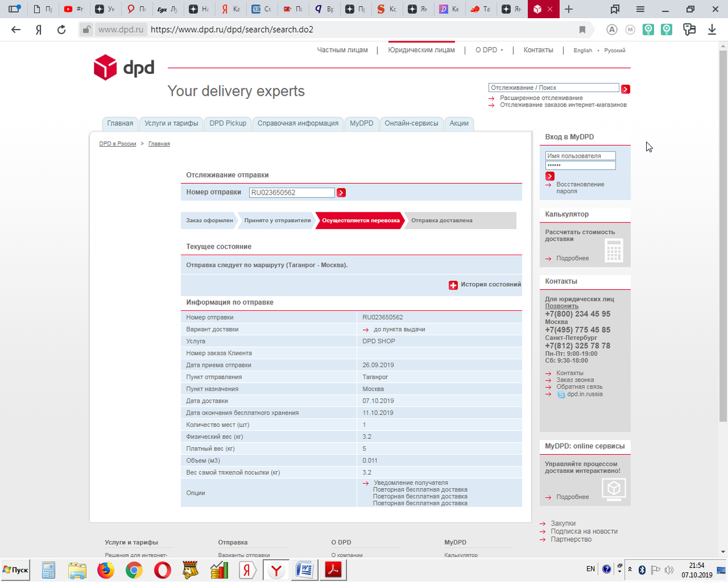The width and height of the screenshot is (728, 582).
Task: Click Уведомление получателя option link
Action: [411, 483]
